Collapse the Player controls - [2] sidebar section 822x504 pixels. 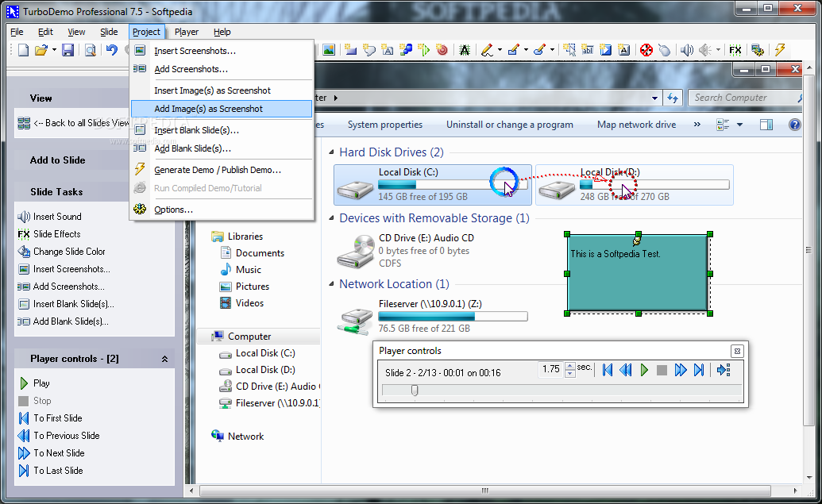tap(164, 359)
